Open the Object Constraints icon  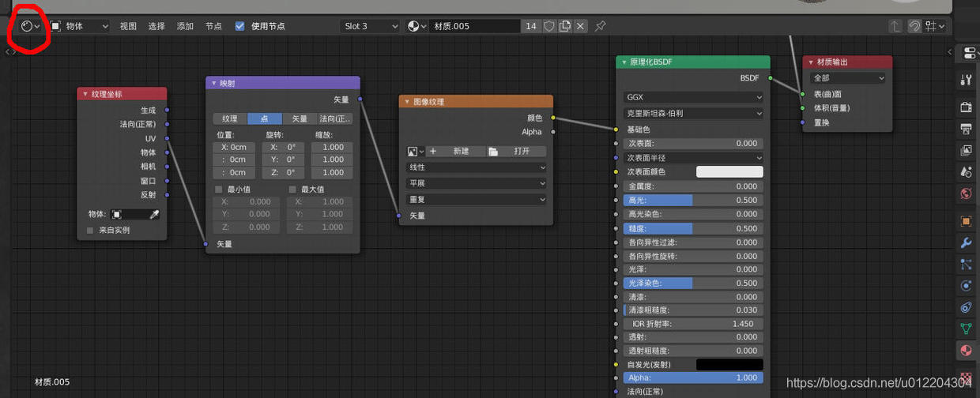click(x=966, y=307)
